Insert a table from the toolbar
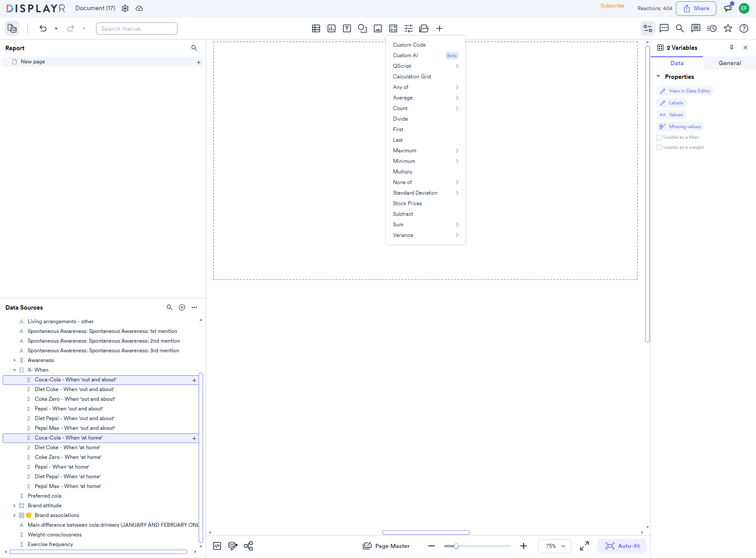Viewport: 756px width, 558px height. (x=316, y=28)
